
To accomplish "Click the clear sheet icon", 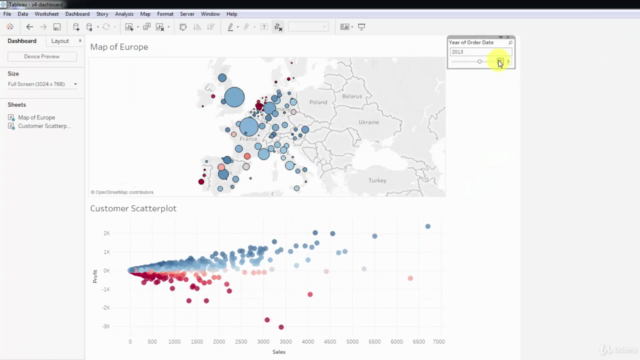I will (x=160, y=27).
